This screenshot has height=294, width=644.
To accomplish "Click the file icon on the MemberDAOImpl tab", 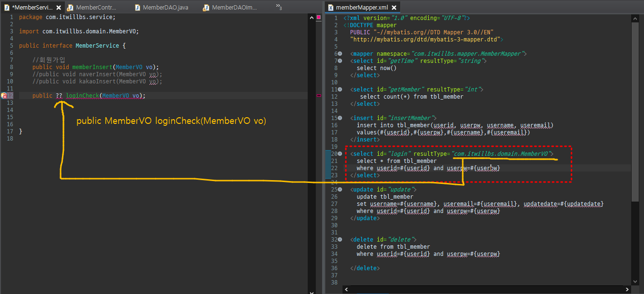I will [206, 8].
